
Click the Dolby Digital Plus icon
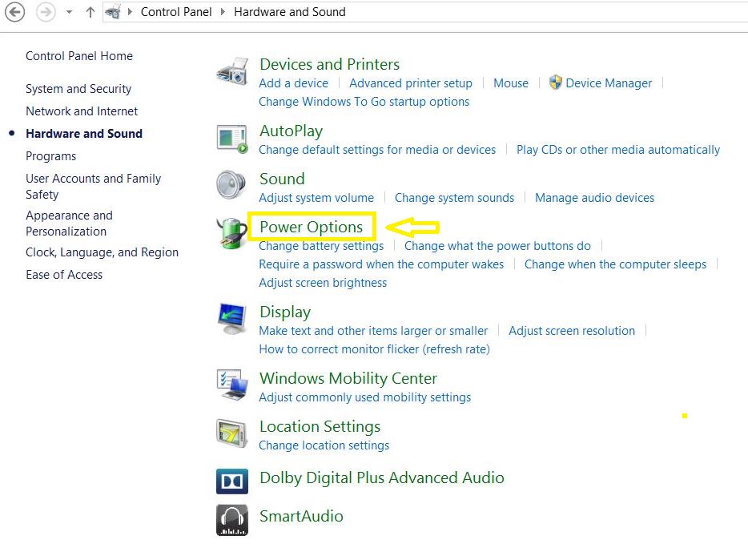[231, 481]
